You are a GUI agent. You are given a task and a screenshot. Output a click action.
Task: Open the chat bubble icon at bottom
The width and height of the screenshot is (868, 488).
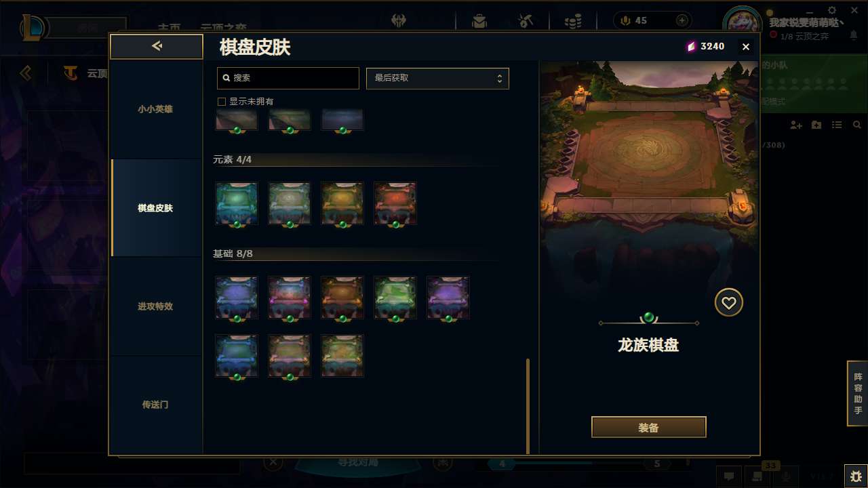pos(729,476)
